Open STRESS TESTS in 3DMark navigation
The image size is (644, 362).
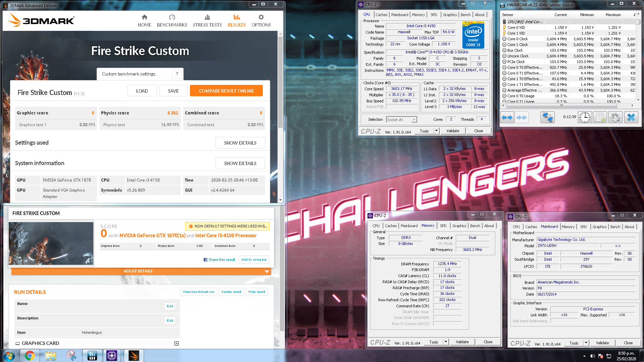coord(207,21)
